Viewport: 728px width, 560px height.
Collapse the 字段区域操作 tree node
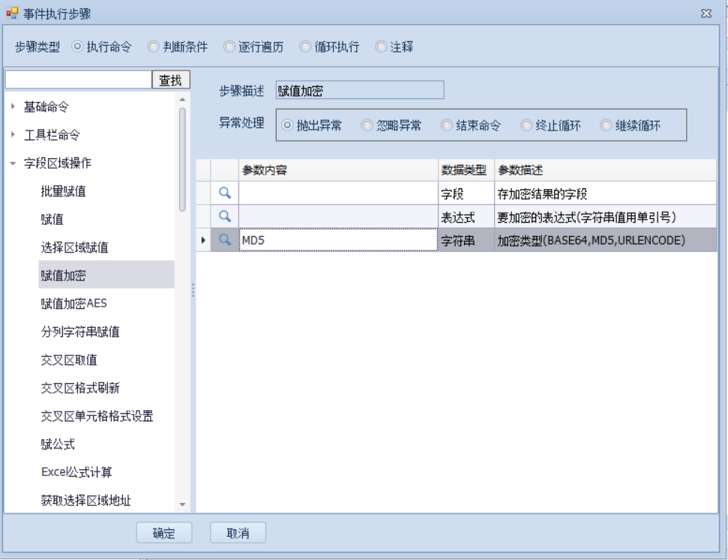tap(13, 163)
